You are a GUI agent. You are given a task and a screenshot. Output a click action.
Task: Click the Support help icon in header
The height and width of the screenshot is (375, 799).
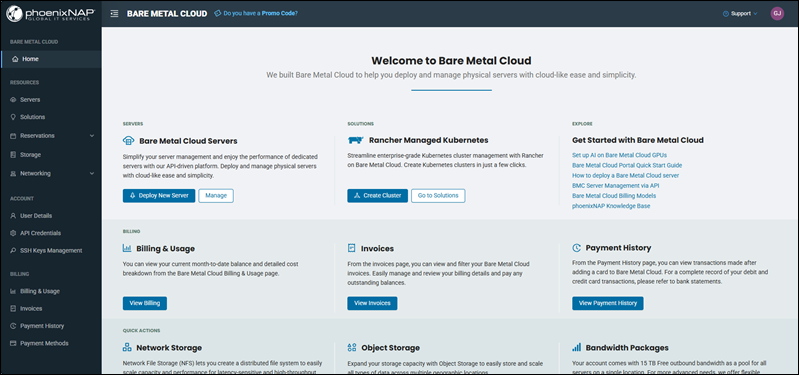[726, 14]
